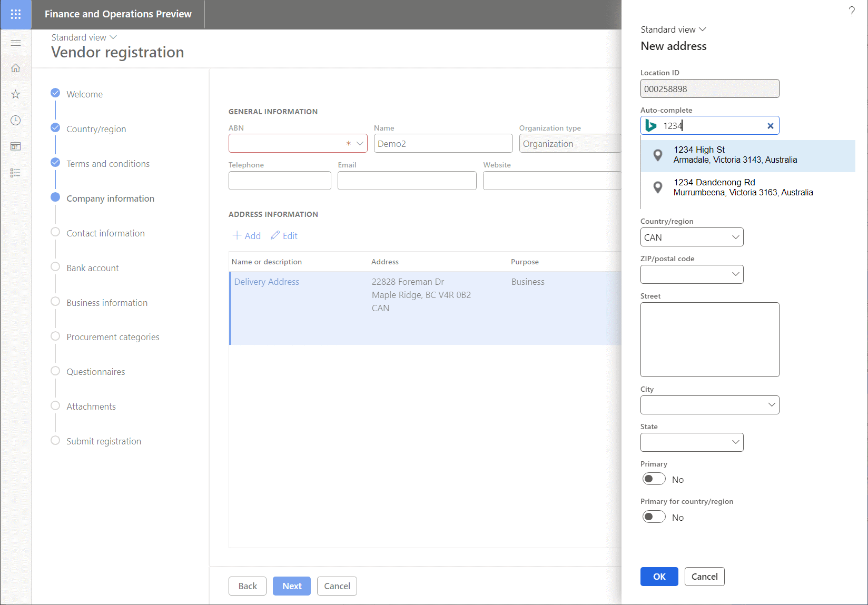The width and height of the screenshot is (868, 605).
Task: Click the Name input field
Action: 443,143
